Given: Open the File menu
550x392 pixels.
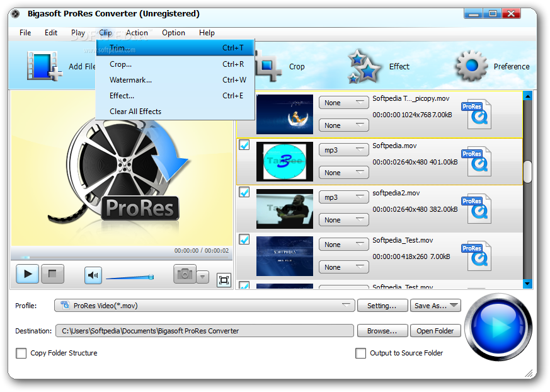Looking at the screenshot, I should pyautogui.click(x=25, y=33).
